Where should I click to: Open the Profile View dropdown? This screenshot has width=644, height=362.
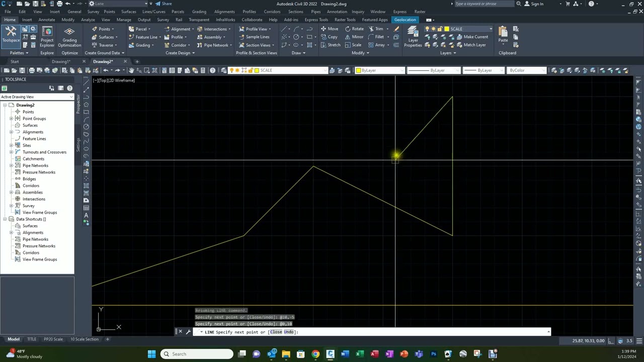pos(255,29)
